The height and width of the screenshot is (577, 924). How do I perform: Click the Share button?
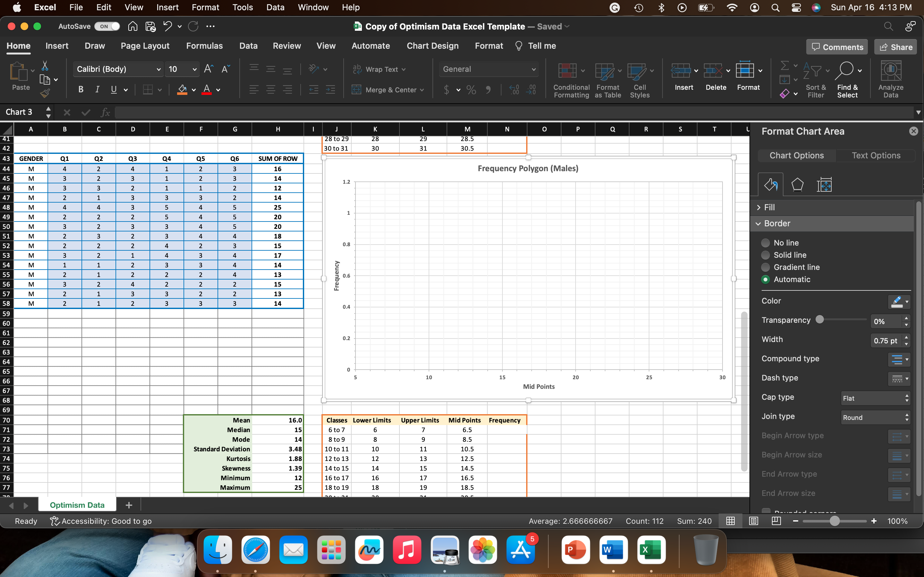click(895, 47)
